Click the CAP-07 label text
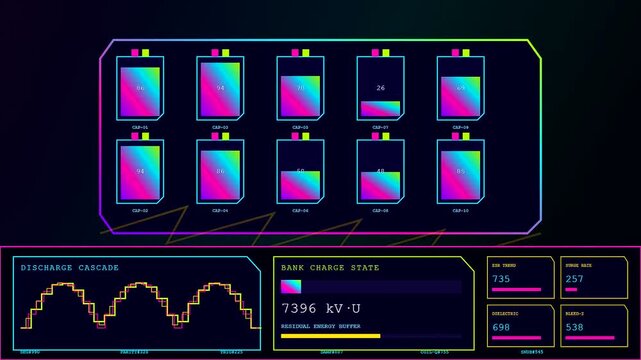Image resolution: width=641 pixels, height=360 pixels. click(381, 127)
